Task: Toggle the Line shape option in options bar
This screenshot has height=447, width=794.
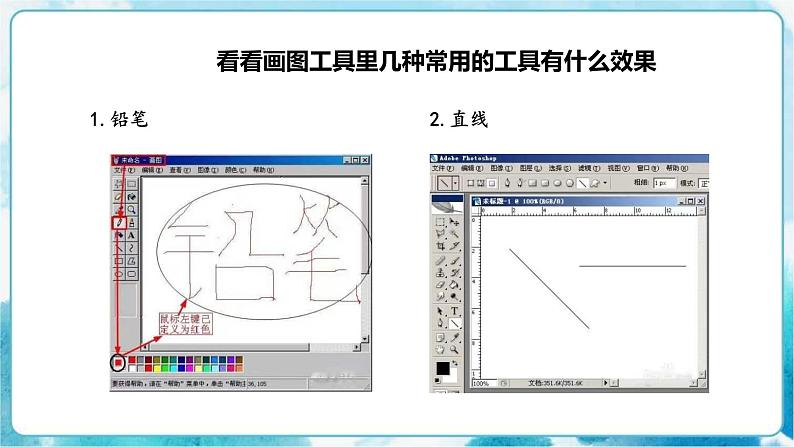Action: [x=580, y=184]
